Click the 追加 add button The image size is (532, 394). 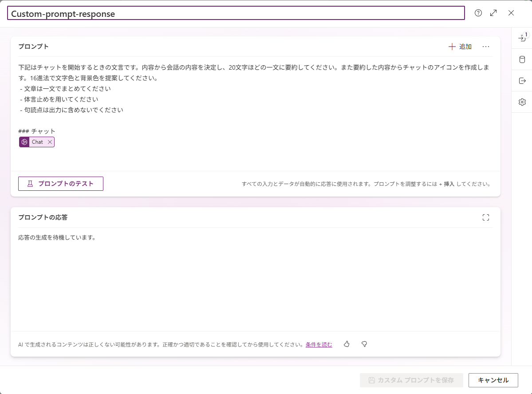pyautogui.click(x=460, y=47)
